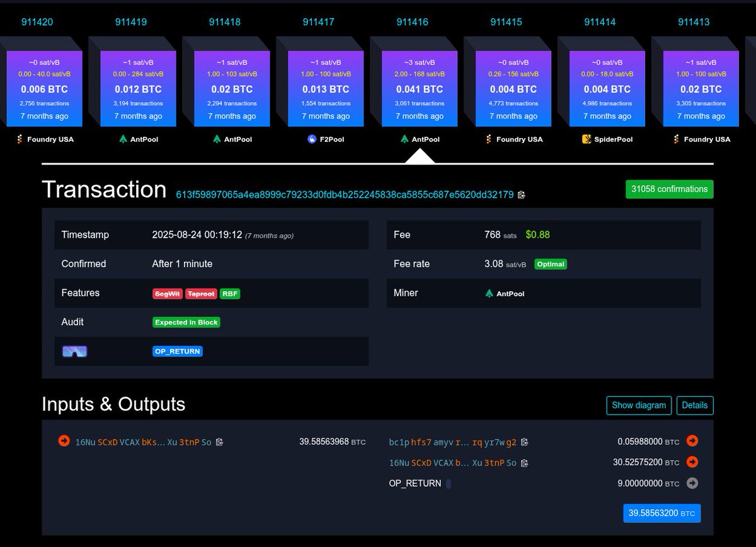Click the SpiderPool label under block 911414
The width and height of the screenshot is (756, 547).
tap(614, 139)
